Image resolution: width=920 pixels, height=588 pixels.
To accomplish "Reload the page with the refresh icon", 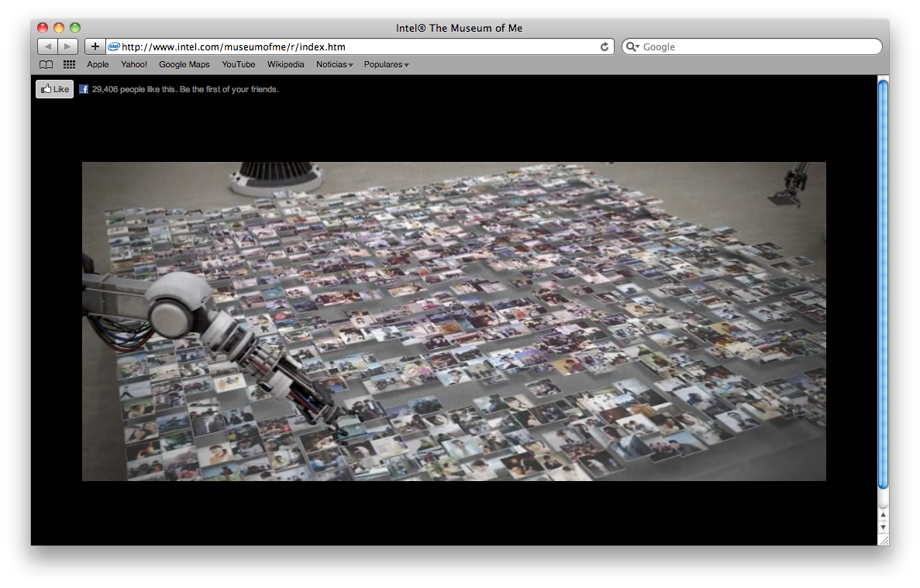I will pos(605,46).
